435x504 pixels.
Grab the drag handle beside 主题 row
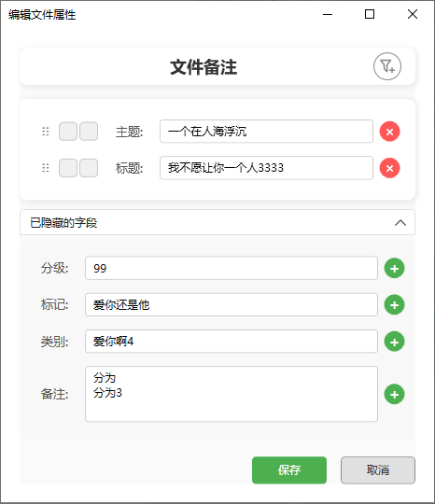click(x=46, y=132)
